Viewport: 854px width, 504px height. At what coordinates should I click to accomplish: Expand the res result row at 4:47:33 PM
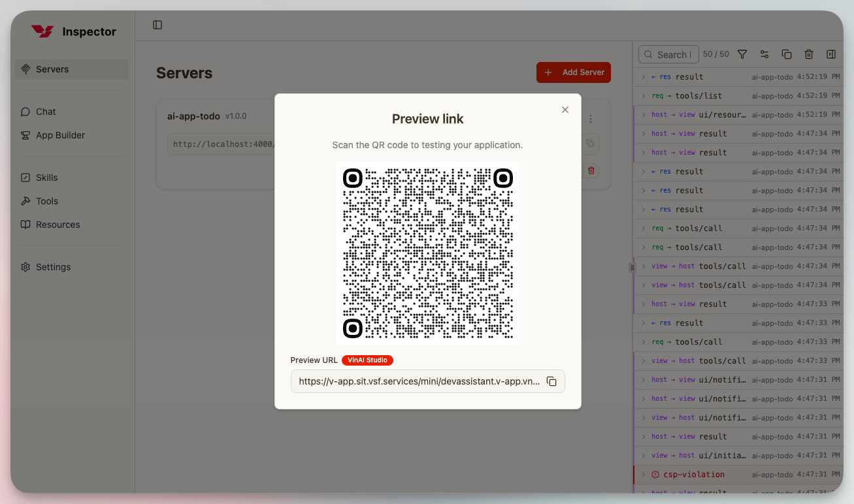click(x=738, y=323)
